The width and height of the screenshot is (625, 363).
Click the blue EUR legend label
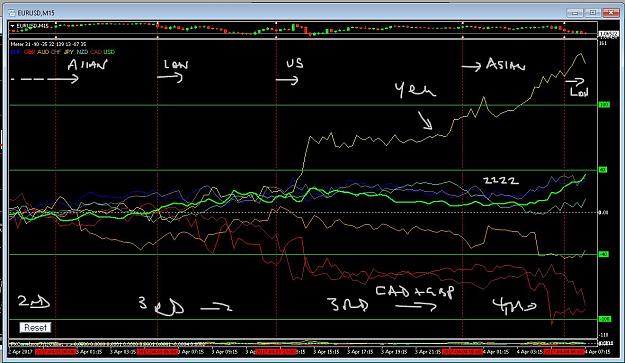click(16, 52)
